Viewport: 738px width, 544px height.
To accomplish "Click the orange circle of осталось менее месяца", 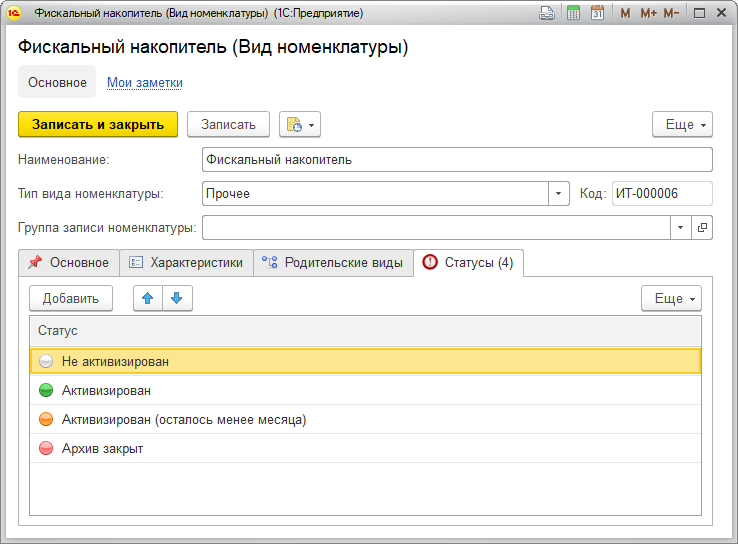I will pos(46,419).
